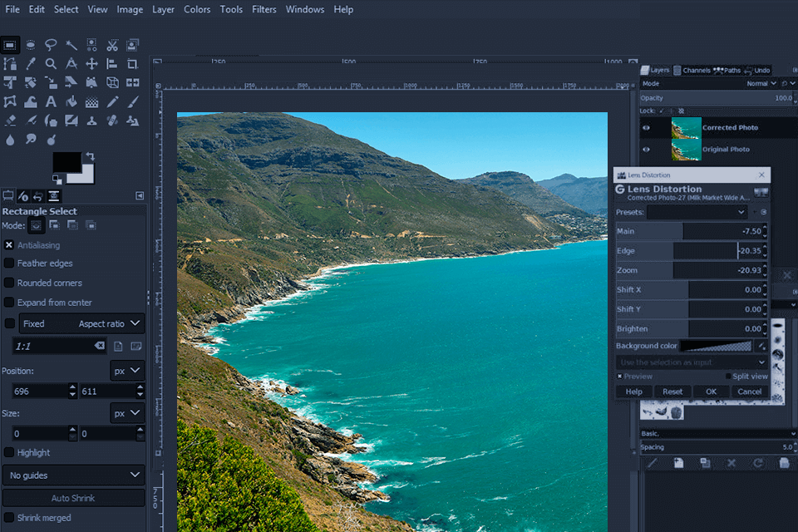Select the Text tool
Image resolution: width=798 pixels, height=532 pixels.
(50, 101)
